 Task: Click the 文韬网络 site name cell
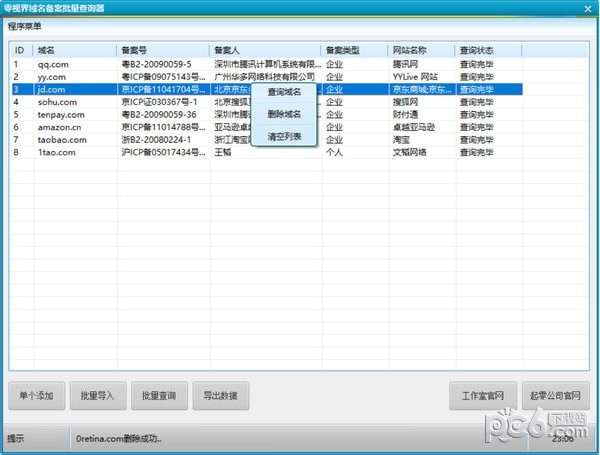(x=410, y=152)
